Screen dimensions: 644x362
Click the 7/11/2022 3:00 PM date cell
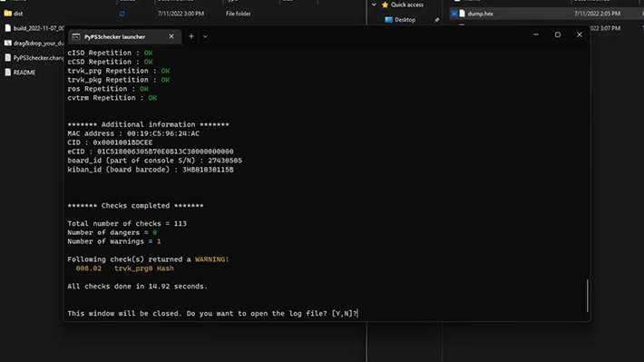pyautogui.click(x=181, y=14)
